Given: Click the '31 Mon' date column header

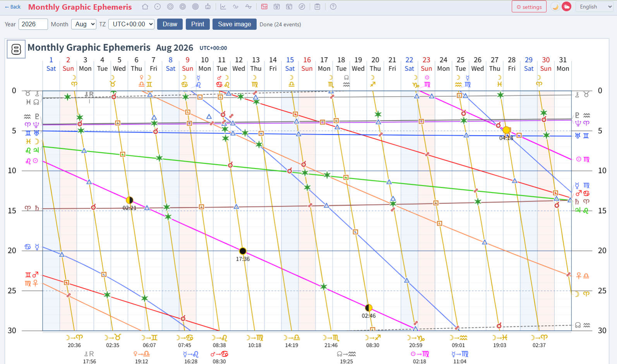Looking at the screenshot, I should coord(563,64).
